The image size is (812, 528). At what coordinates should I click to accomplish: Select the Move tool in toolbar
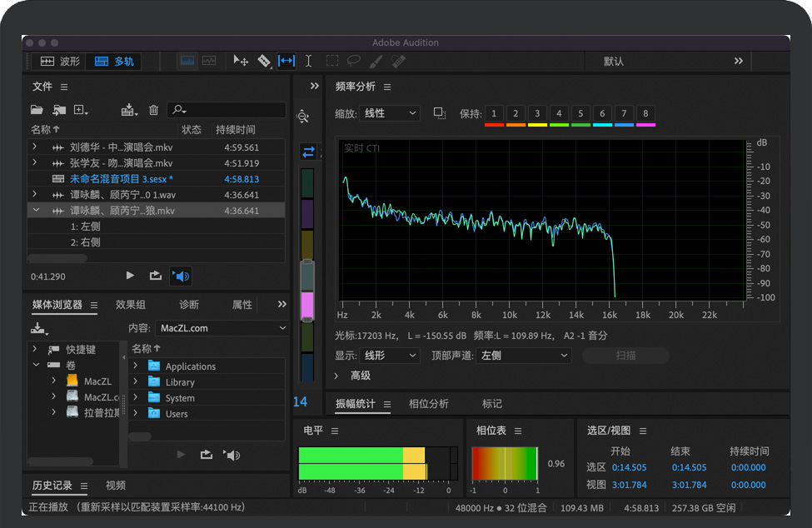[241, 61]
